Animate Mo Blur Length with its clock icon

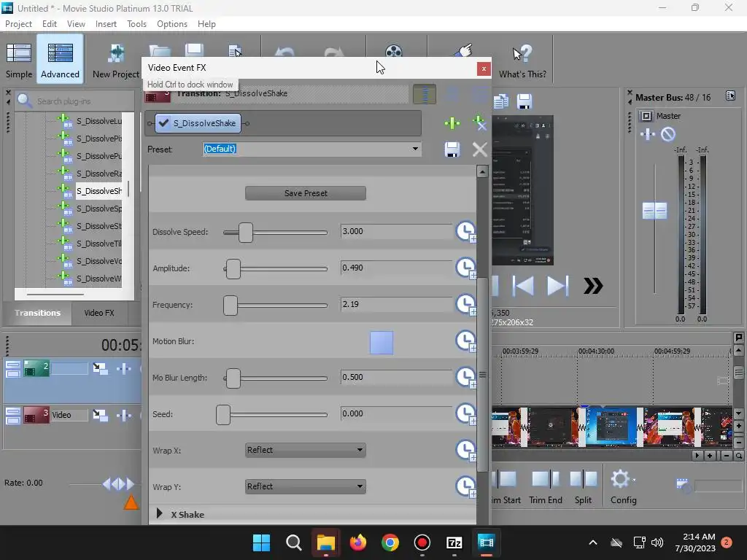(x=466, y=378)
